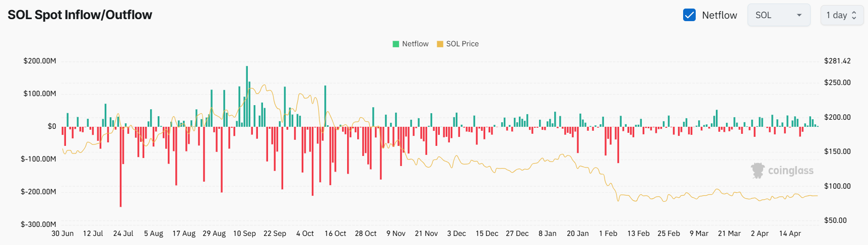Screen dimensions: 868x245
Task: Click the Netflow label beside the checkbox
Action: point(719,15)
